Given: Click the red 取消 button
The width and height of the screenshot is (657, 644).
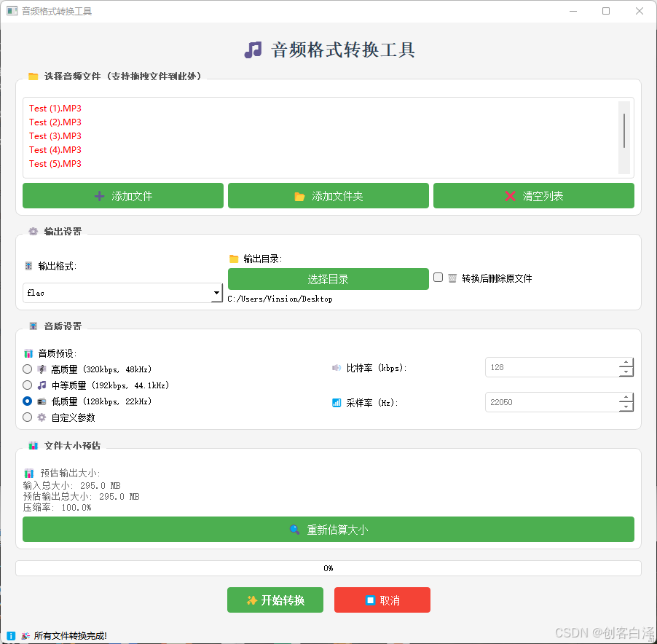Looking at the screenshot, I should [382, 600].
